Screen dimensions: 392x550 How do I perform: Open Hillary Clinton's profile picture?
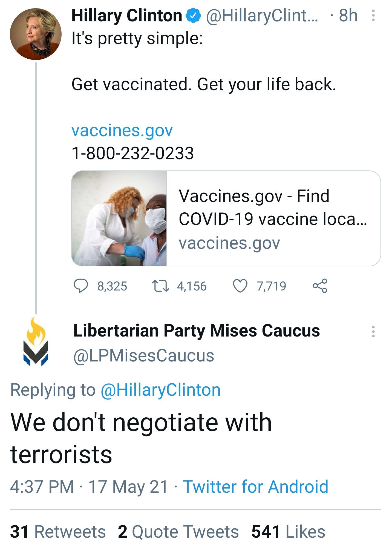pos(36,34)
